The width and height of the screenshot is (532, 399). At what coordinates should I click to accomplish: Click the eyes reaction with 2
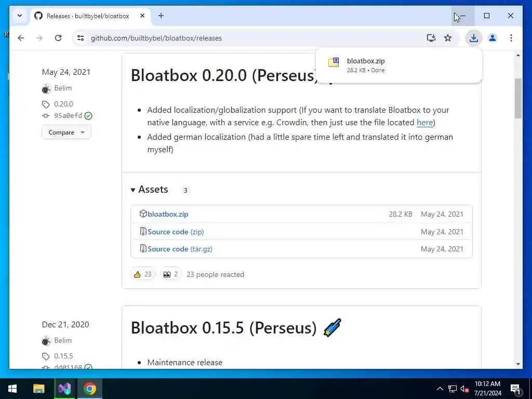pyautogui.click(x=170, y=274)
